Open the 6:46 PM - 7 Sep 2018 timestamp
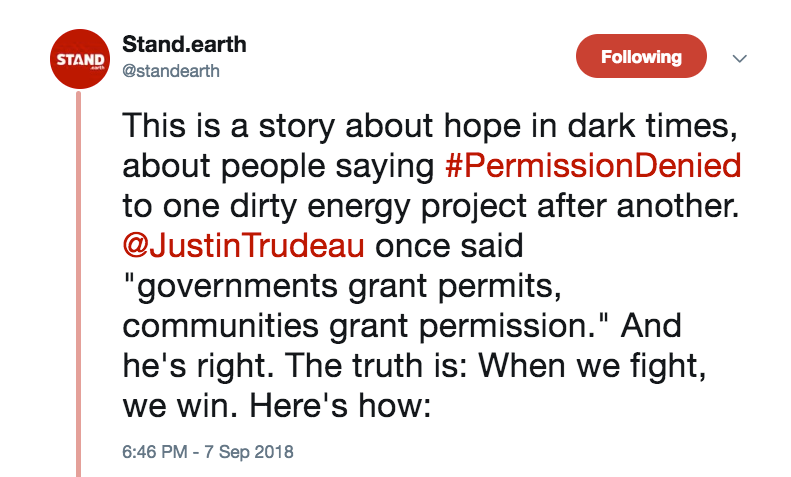 coord(207,451)
